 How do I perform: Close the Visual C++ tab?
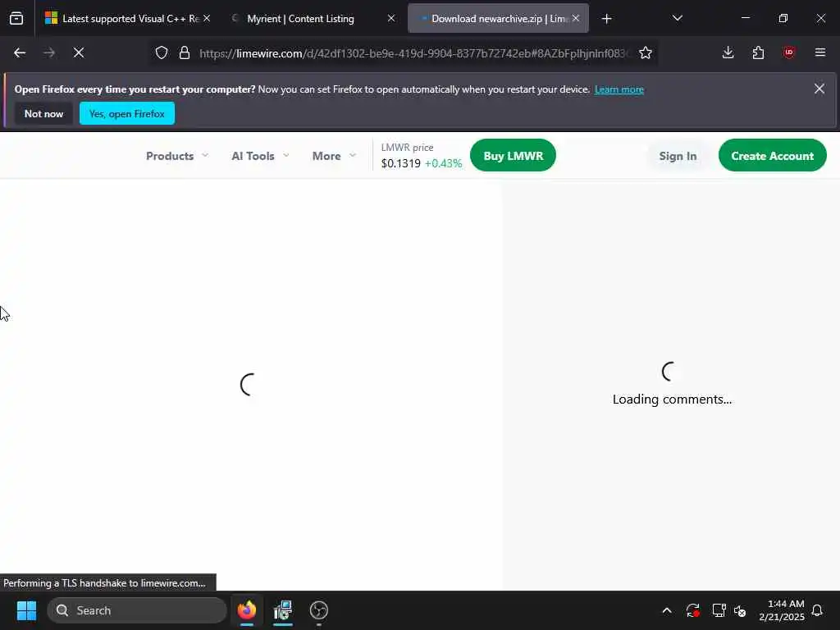click(x=207, y=18)
